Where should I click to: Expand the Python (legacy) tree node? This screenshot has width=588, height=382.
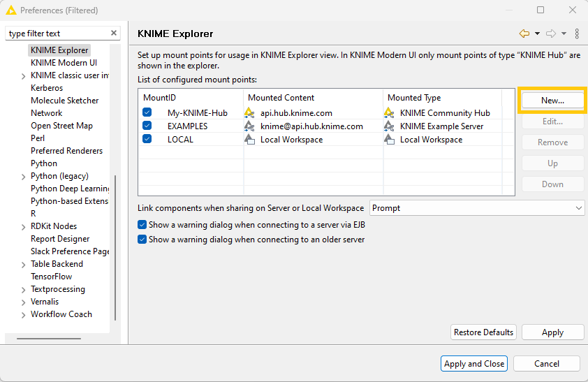[24, 177]
